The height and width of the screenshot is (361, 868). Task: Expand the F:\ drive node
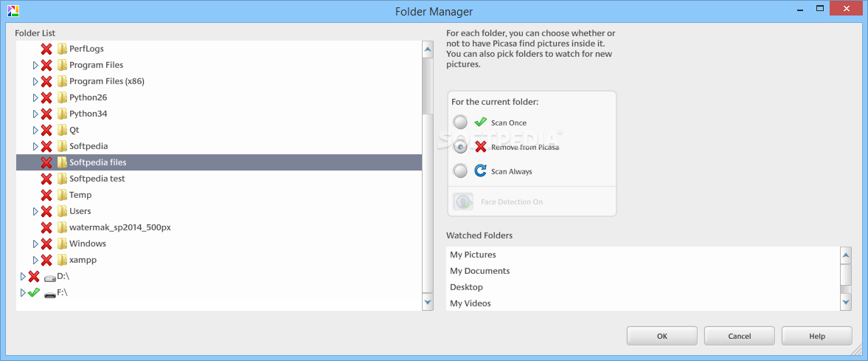(24, 292)
